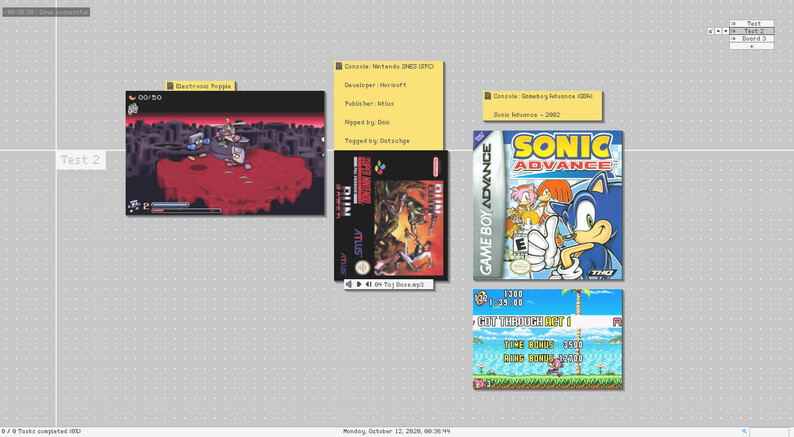Screen dimensions: 794x437
Task: Play the 04 Taj Base.mp3 sound
Action: point(359,284)
